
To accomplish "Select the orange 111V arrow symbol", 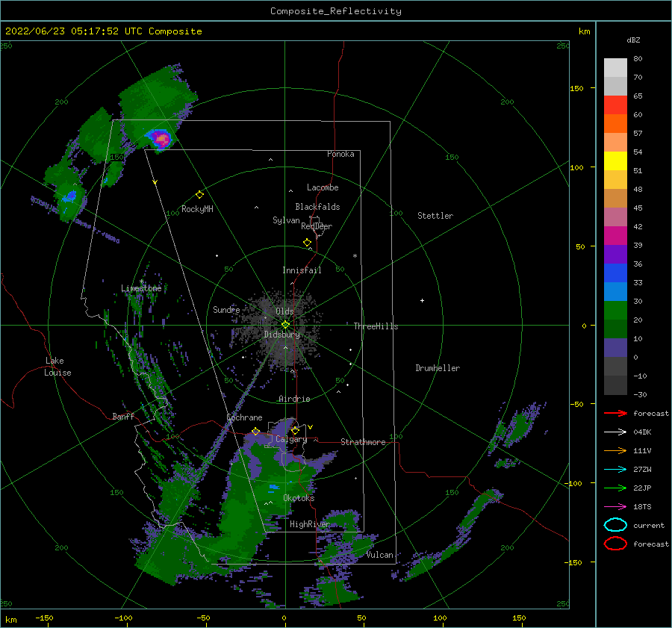I will coord(615,450).
